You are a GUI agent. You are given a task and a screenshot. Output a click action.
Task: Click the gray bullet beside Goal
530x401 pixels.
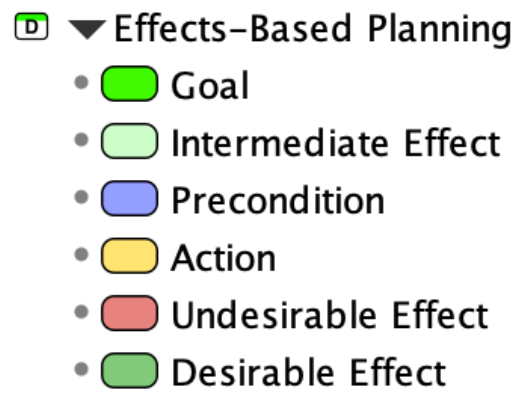[81, 82]
